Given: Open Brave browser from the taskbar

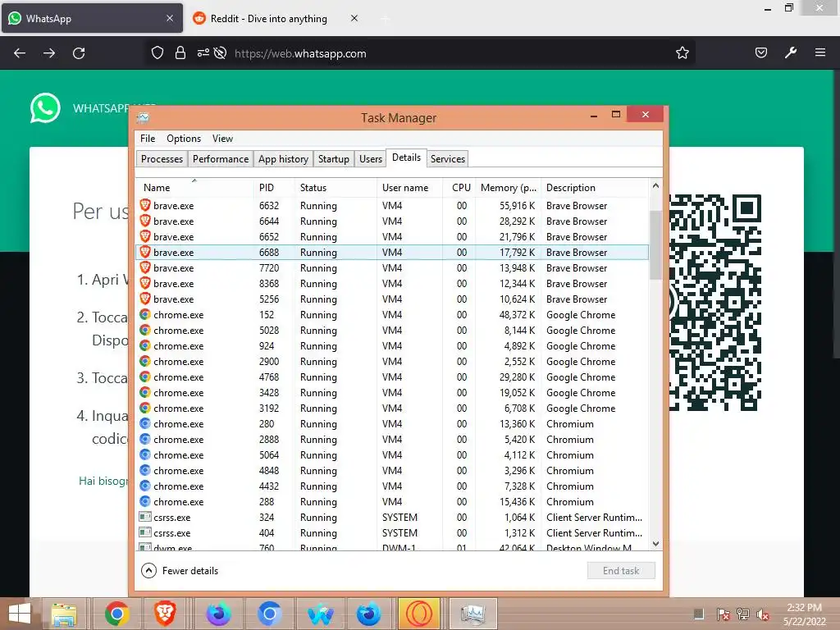Looking at the screenshot, I should pyautogui.click(x=165, y=614).
